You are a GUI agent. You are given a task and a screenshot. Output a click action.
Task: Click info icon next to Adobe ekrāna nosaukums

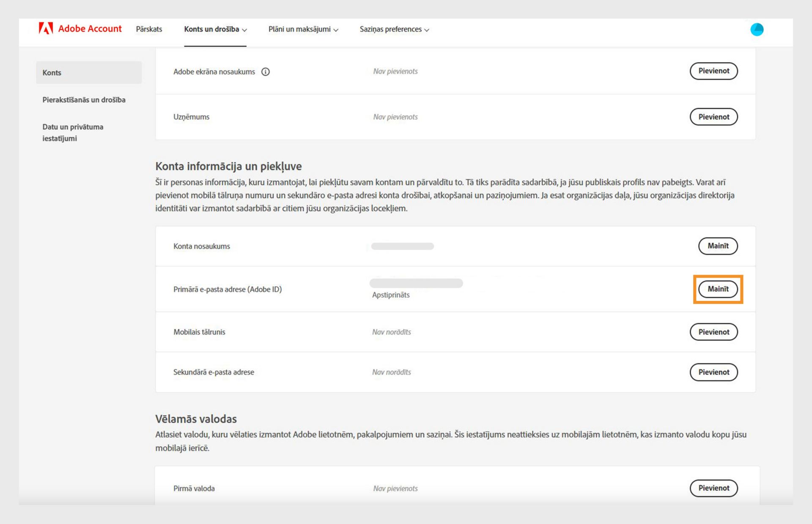265,72
